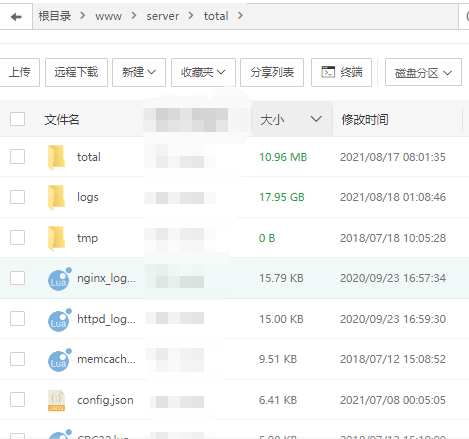Open the tmp folder name

(x=87, y=238)
